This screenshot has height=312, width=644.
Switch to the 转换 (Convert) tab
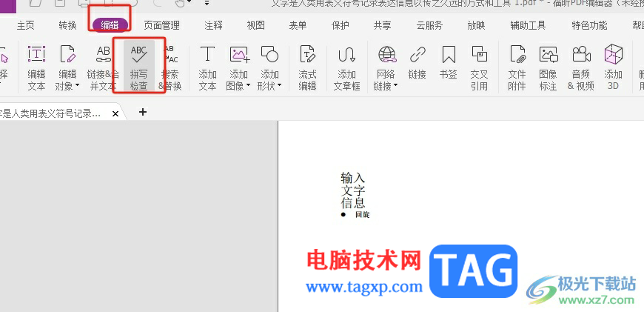tap(67, 25)
